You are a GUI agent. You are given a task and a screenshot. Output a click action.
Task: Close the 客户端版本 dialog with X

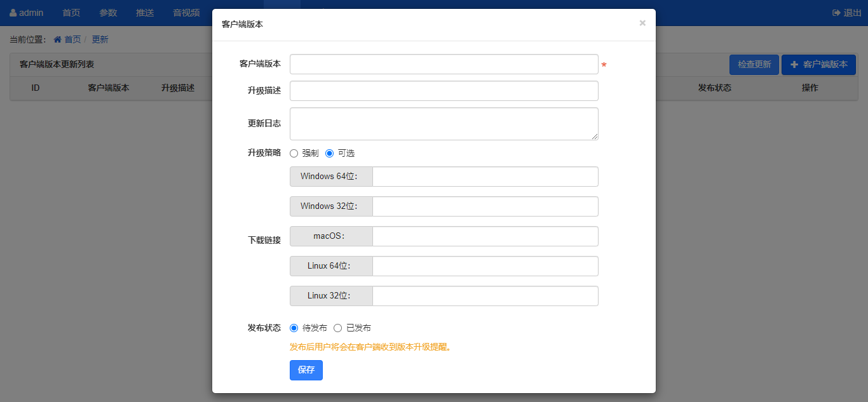coord(642,23)
